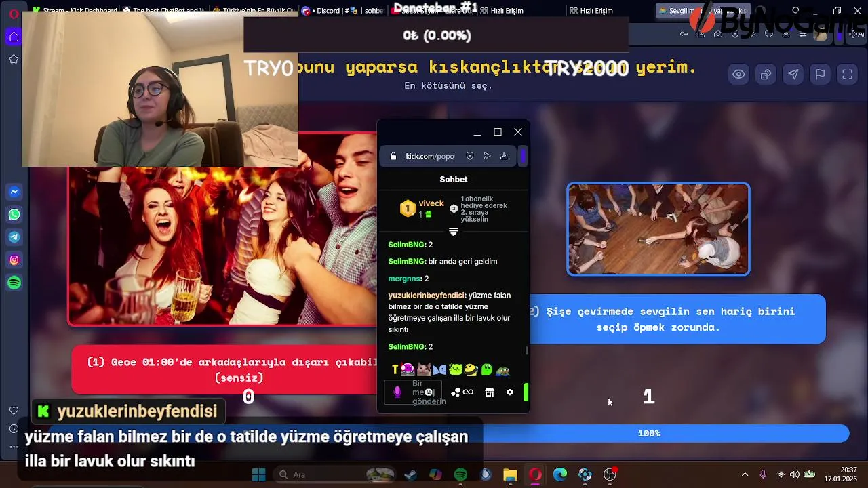Open Steam from the taskbar
Image resolution: width=868 pixels, height=488 pixels.
click(410, 474)
